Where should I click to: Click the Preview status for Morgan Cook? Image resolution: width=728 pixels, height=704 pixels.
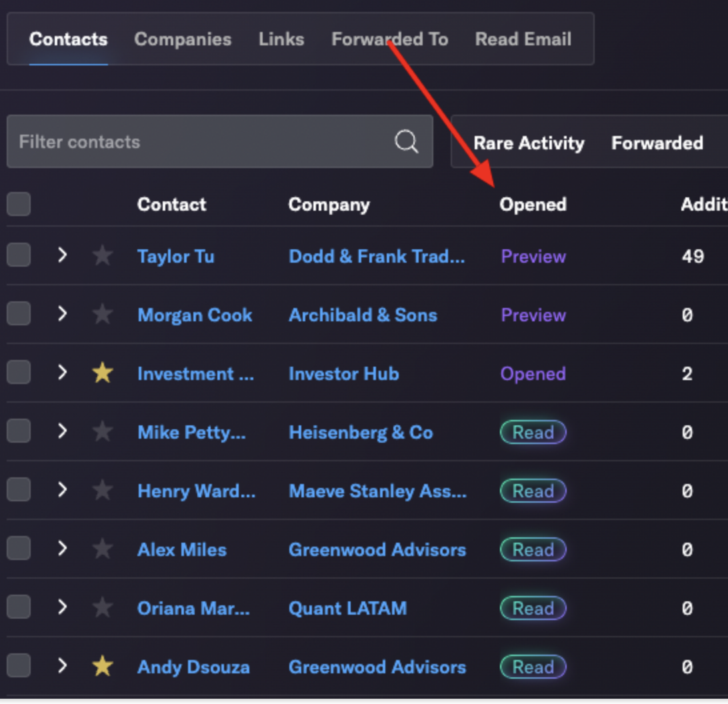(x=533, y=315)
